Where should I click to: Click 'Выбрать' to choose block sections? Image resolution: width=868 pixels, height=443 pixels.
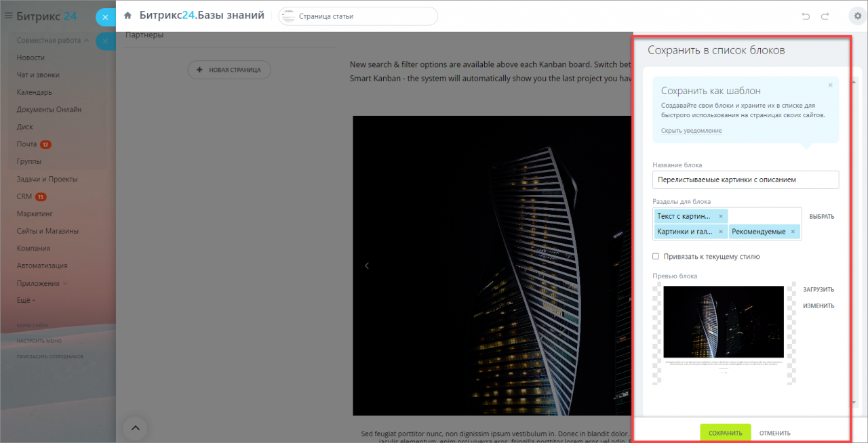click(x=822, y=217)
